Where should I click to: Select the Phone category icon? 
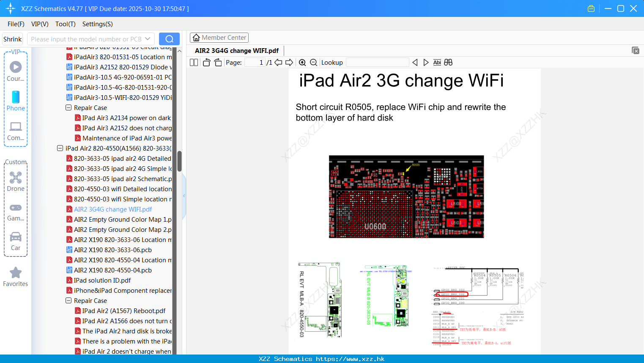(16, 101)
